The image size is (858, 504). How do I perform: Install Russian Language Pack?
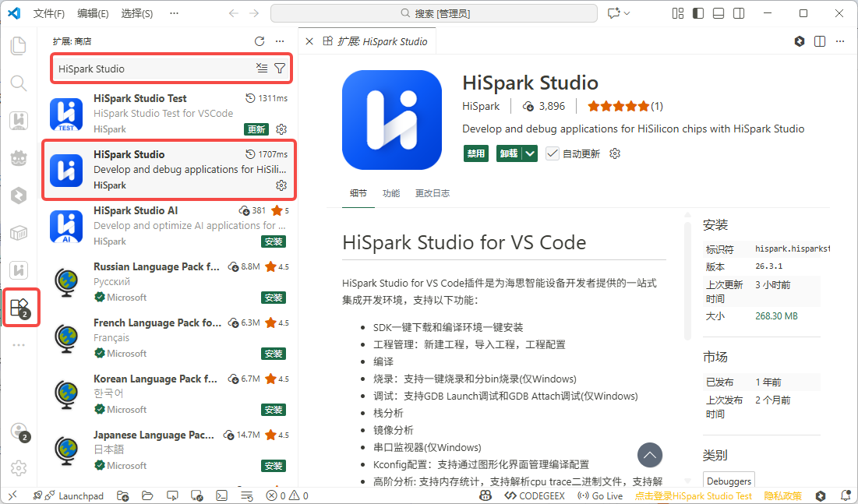(273, 298)
